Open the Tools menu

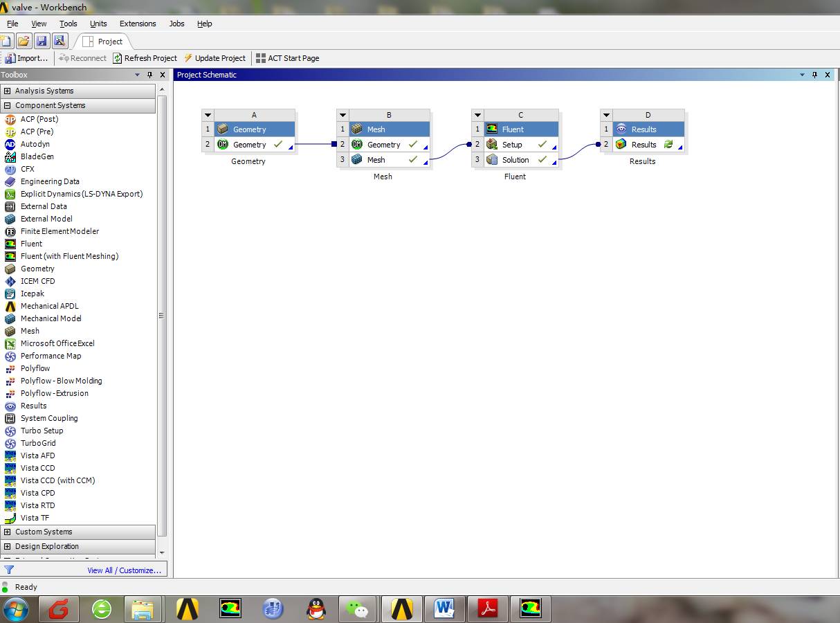[x=68, y=24]
